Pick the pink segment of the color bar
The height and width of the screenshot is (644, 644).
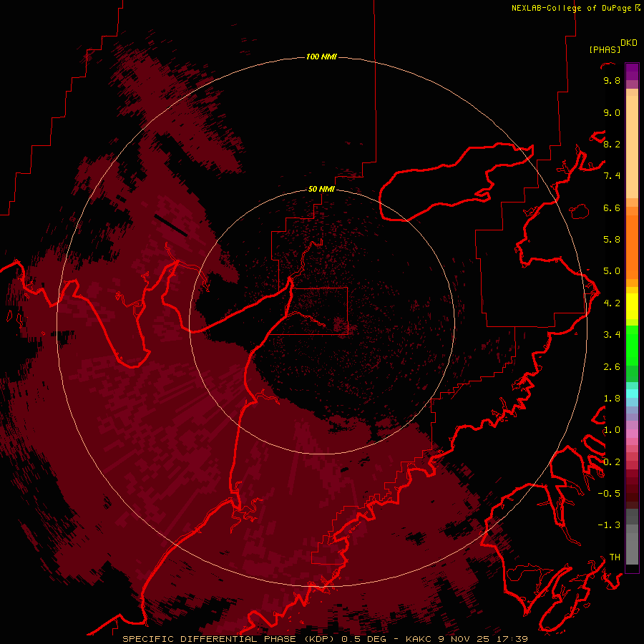coord(632,434)
